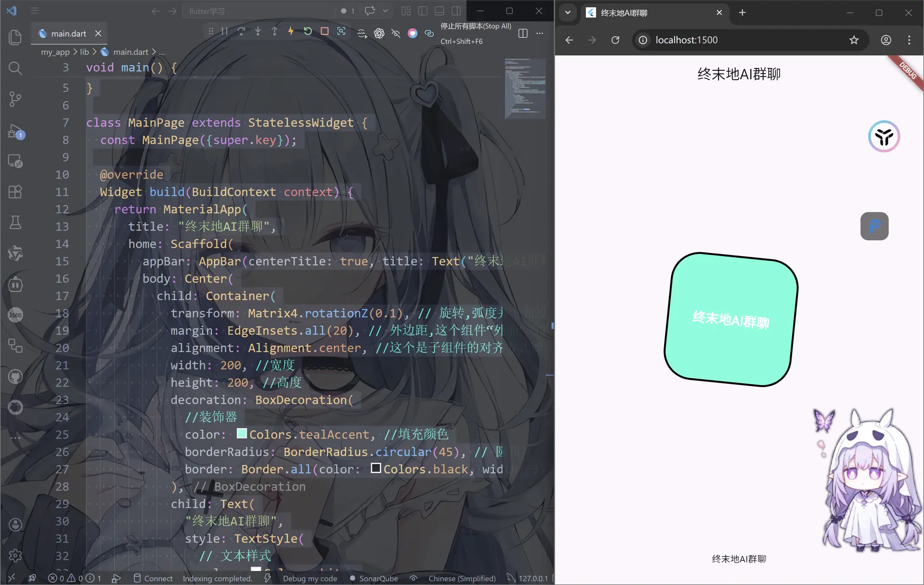
Task: Click the code minimap
Action: 525,89
